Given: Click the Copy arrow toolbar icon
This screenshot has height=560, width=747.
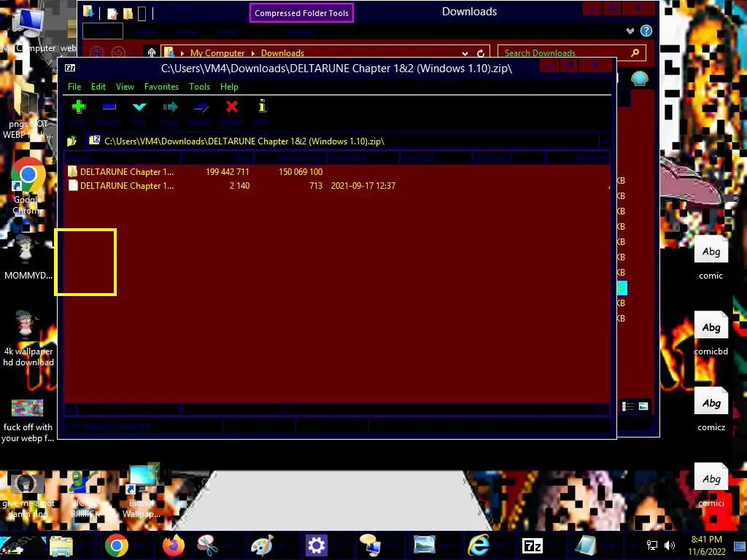Looking at the screenshot, I should pyautogui.click(x=170, y=106).
